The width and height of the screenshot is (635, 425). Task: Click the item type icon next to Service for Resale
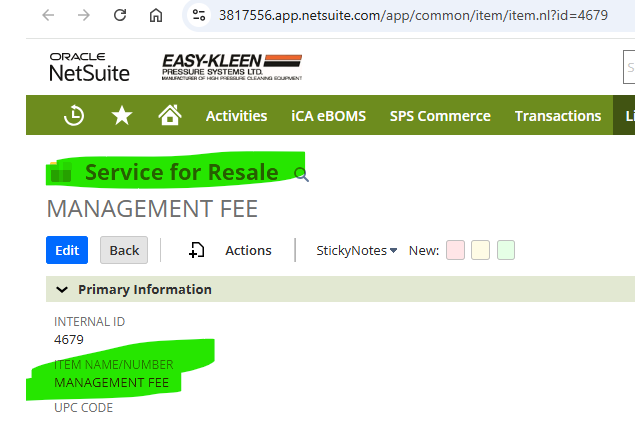pyautogui.click(x=61, y=172)
